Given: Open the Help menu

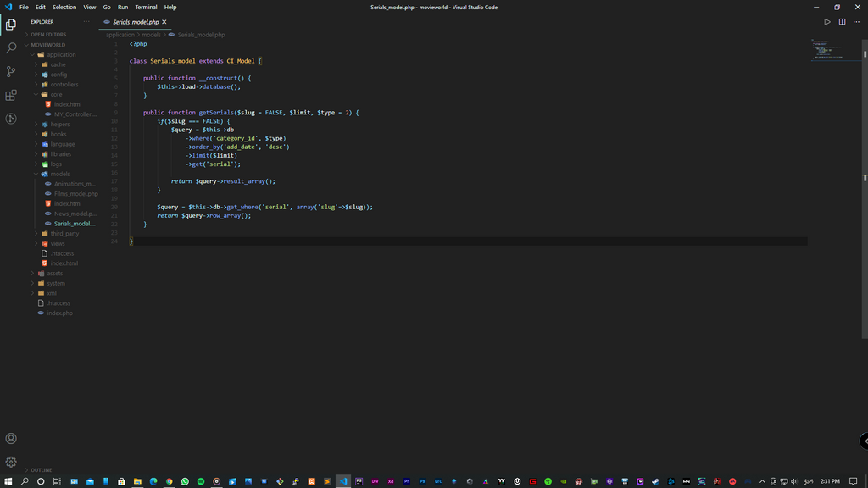Looking at the screenshot, I should point(170,7).
